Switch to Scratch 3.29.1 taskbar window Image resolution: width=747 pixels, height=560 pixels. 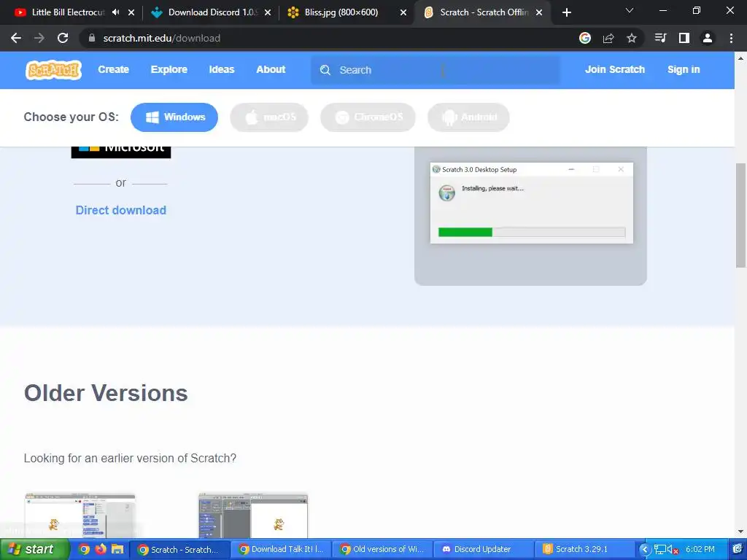(584, 550)
